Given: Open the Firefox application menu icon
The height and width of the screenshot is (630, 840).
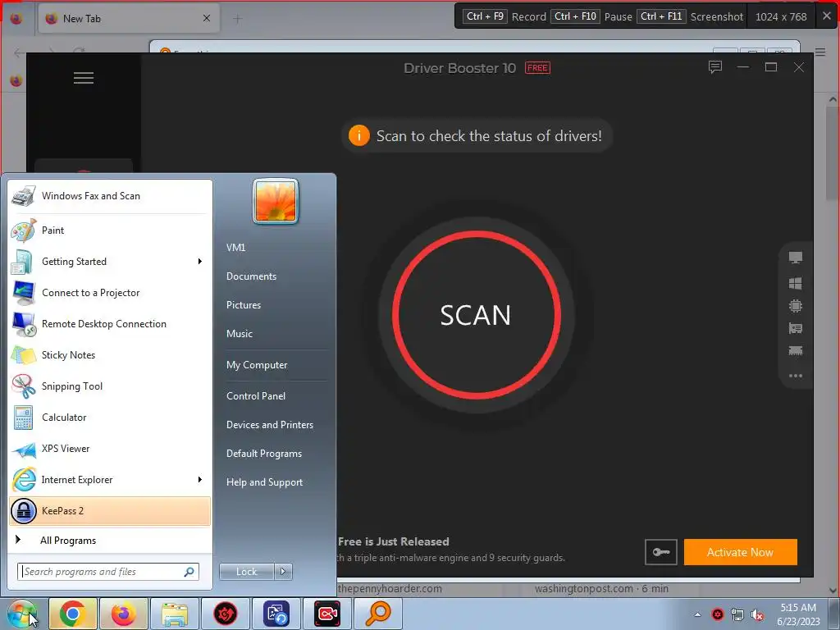Looking at the screenshot, I should 820,52.
